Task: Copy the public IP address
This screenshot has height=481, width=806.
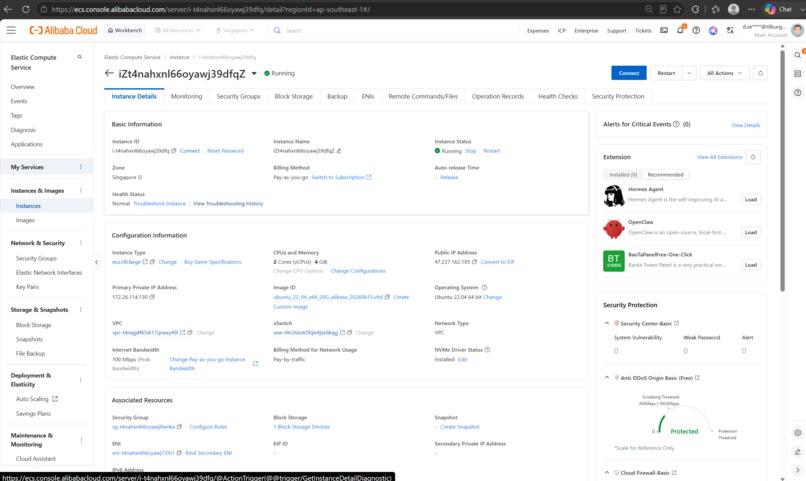Action: click(x=474, y=262)
